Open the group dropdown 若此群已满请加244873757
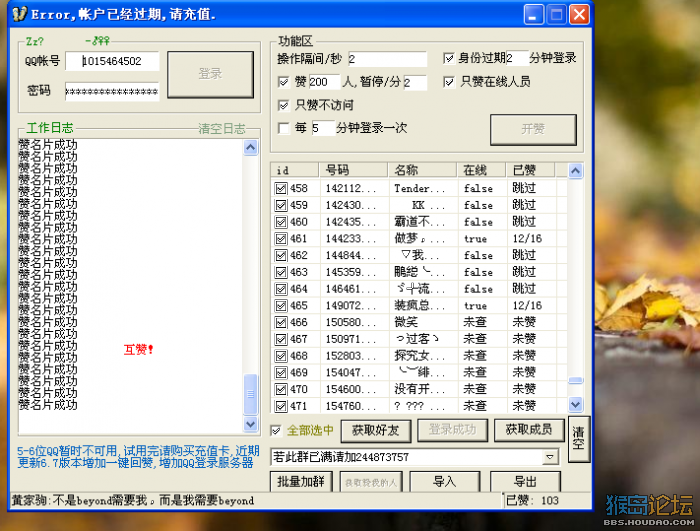Screen dimensions: 700x531 (x=550, y=457)
